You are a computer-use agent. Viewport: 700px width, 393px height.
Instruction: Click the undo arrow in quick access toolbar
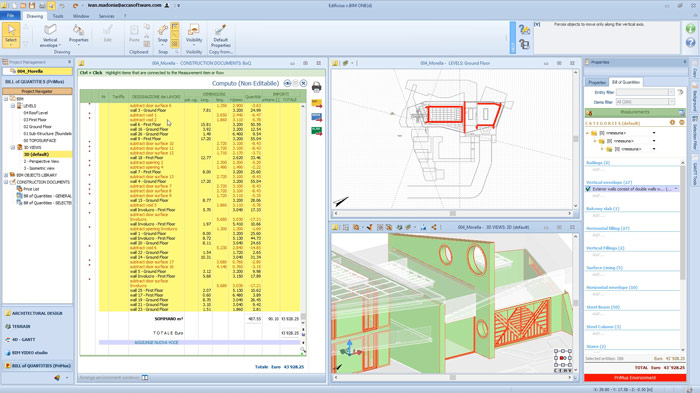pos(62,5)
